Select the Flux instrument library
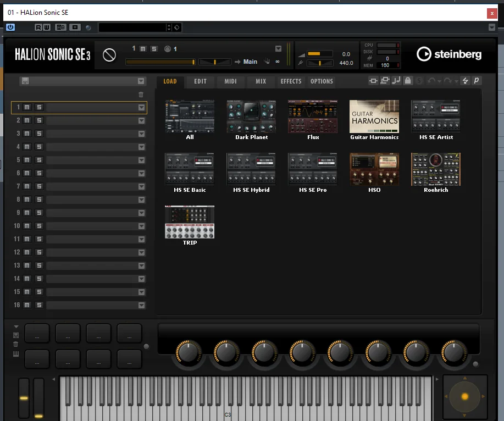The width and height of the screenshot is (504, 421). (313, 120)
